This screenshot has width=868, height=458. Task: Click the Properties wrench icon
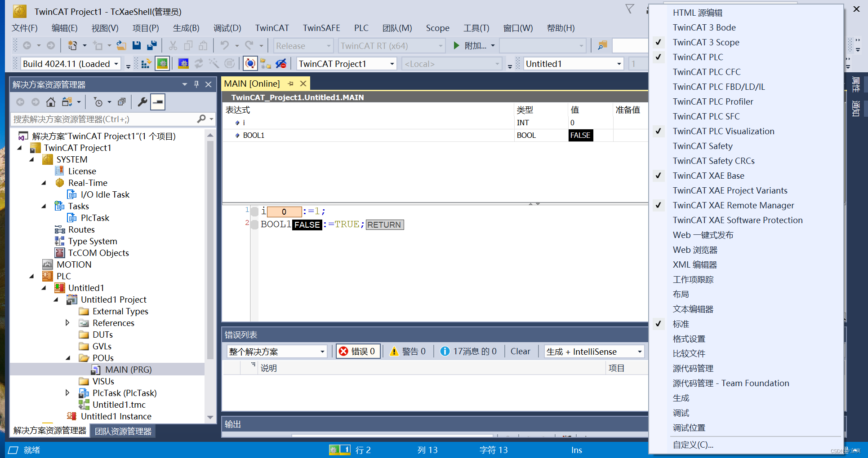142,102
